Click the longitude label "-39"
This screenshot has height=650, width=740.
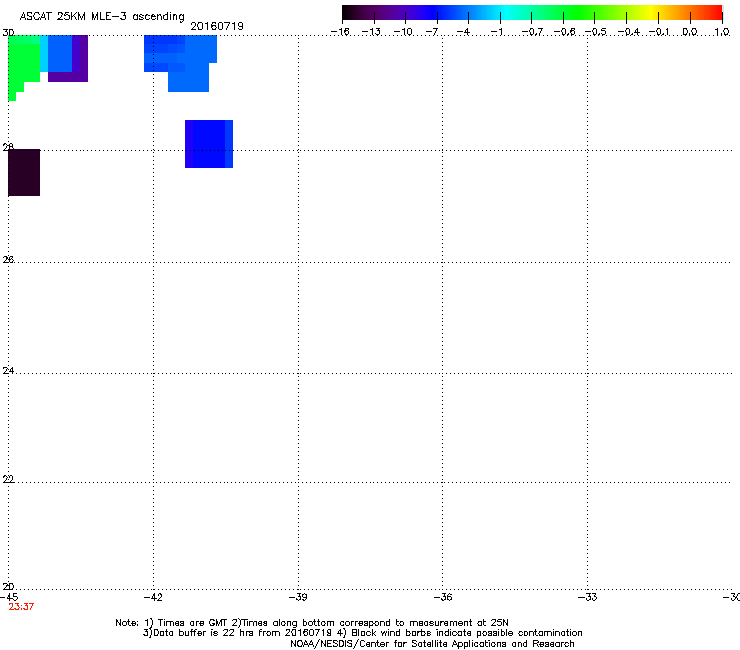click(x=298, y=597)
